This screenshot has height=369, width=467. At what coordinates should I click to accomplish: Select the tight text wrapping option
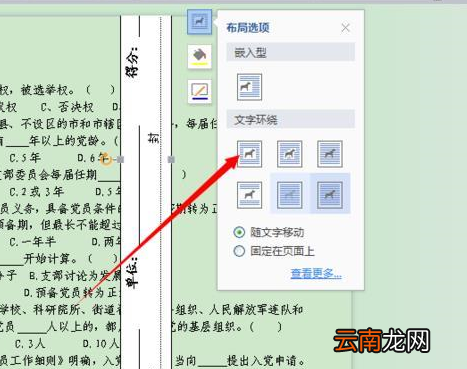pos(290,154)
